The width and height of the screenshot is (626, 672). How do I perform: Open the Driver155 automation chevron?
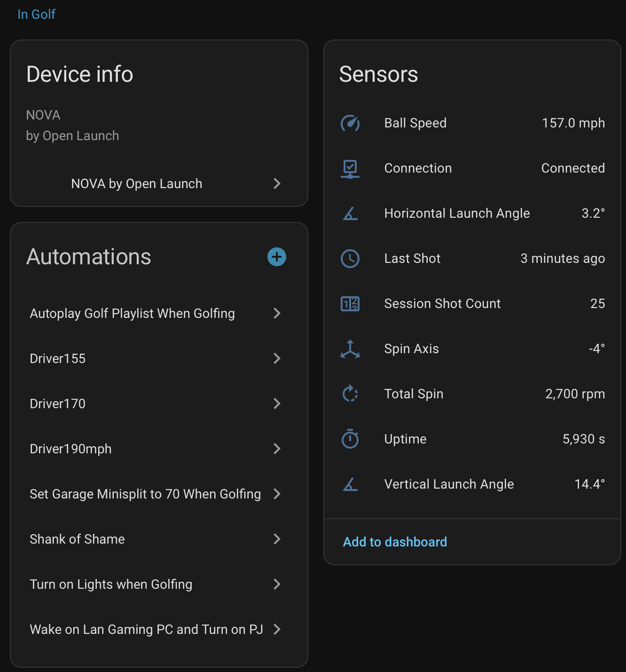coord(277,358)
